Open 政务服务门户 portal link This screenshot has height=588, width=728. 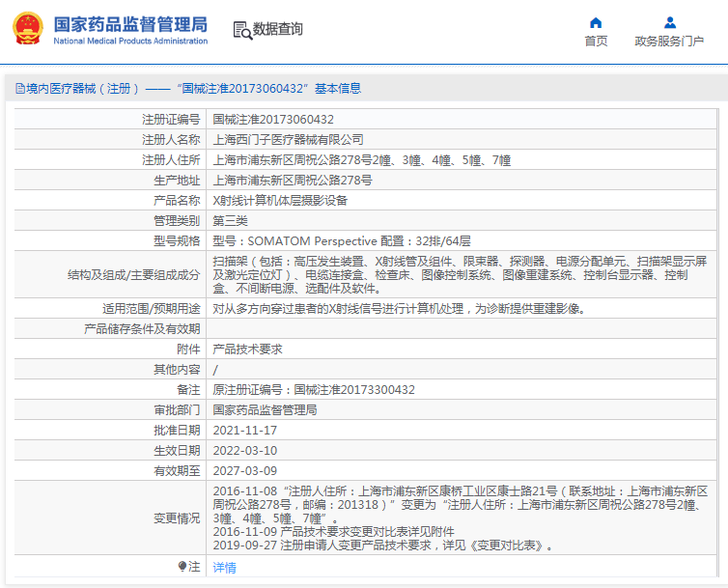coord(669,42)
